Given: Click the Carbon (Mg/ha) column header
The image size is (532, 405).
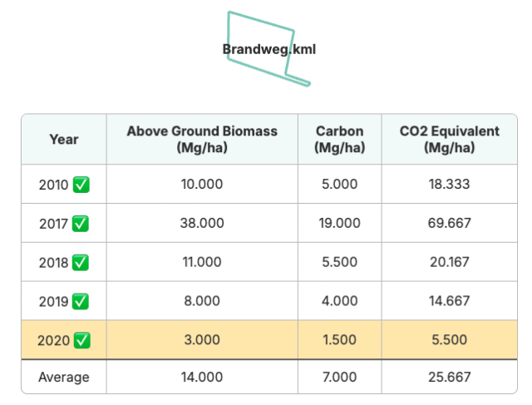Looking at the screenshot, I should (x=340, y=139).
